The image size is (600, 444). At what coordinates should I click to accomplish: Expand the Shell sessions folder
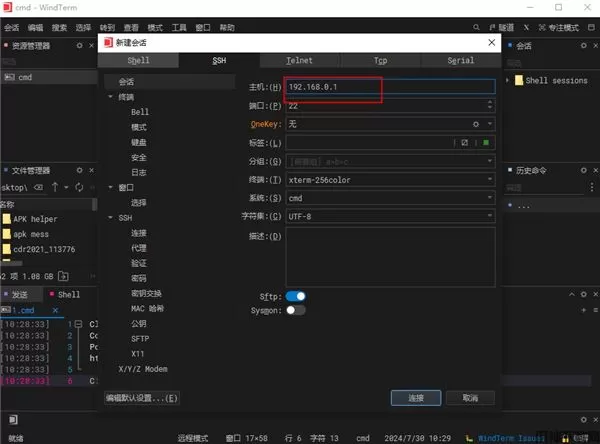point(507,80)
